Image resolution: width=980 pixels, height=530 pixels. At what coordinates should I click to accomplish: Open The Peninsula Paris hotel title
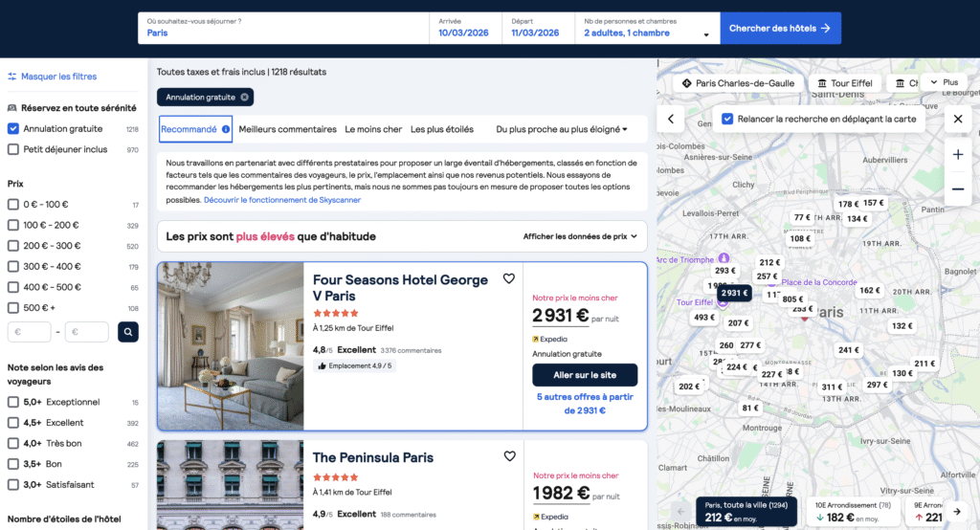(373, 457)
